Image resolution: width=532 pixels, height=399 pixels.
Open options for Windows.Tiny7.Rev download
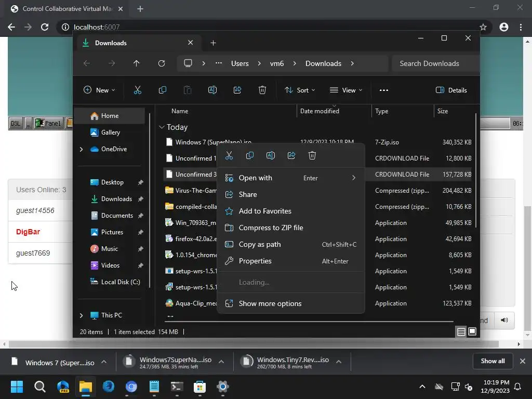339,362
